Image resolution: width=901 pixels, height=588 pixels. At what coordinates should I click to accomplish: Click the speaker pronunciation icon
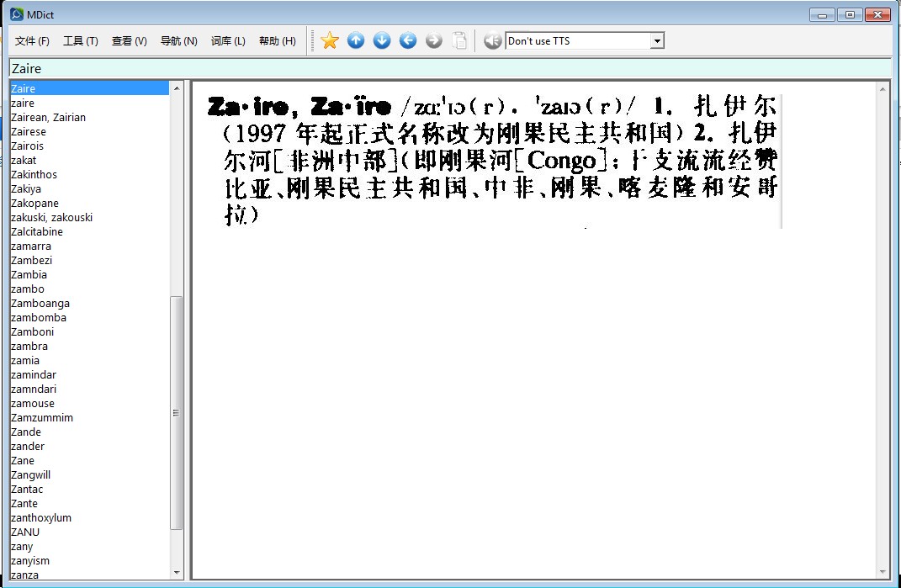click(492, 40)
